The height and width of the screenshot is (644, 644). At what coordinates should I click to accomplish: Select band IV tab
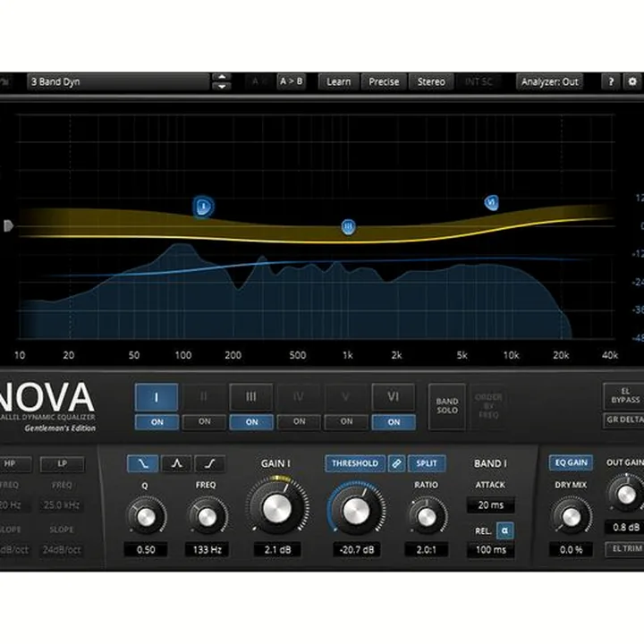(299, 397)
